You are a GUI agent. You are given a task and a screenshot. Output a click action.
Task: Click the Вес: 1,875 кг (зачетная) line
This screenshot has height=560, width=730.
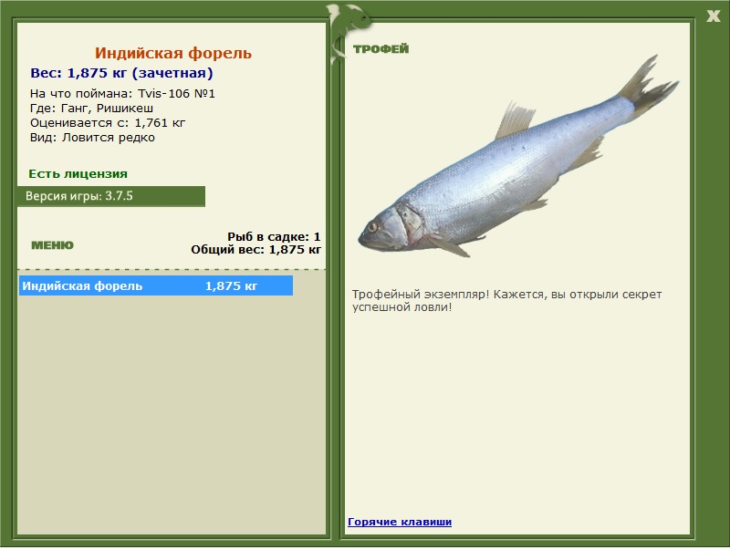coord(121,73)
